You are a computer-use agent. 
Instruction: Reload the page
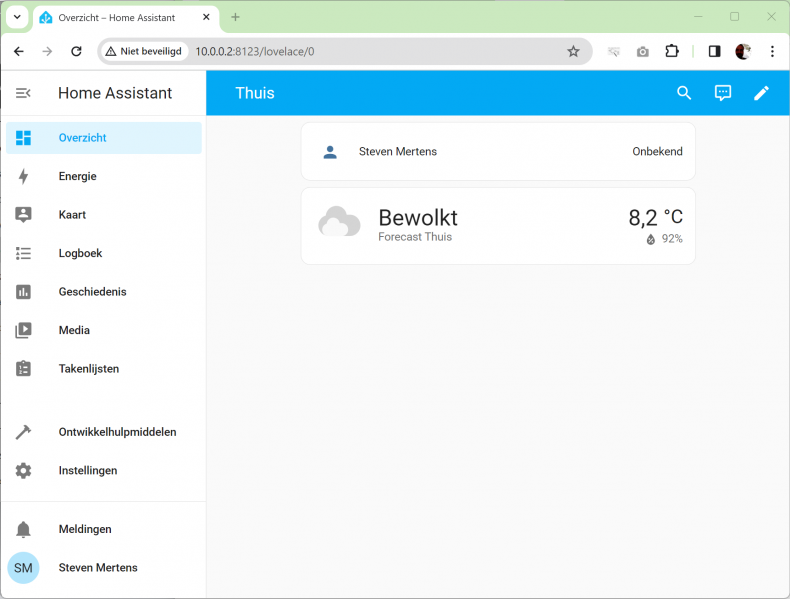[x=76, y=51]
